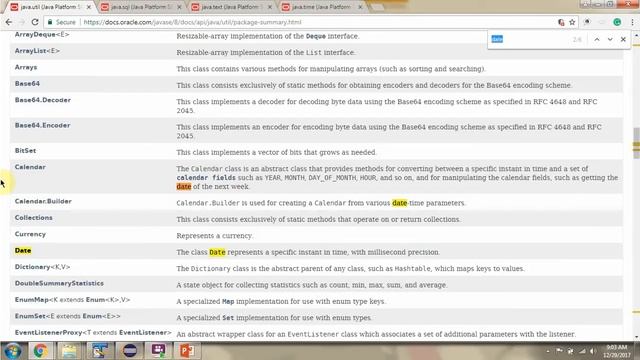Close the find-in-page bar
Viewport: 640px width, 360px height.
coord(623,39)
